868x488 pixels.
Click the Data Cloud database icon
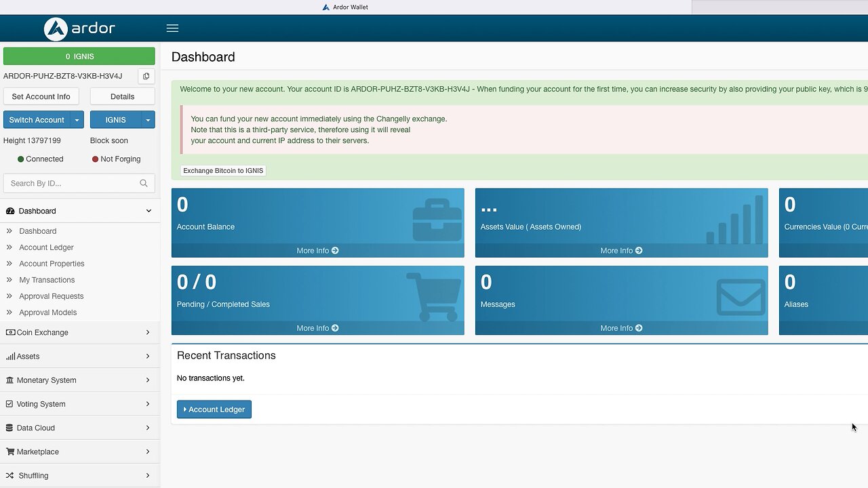(x=9, y=428)
